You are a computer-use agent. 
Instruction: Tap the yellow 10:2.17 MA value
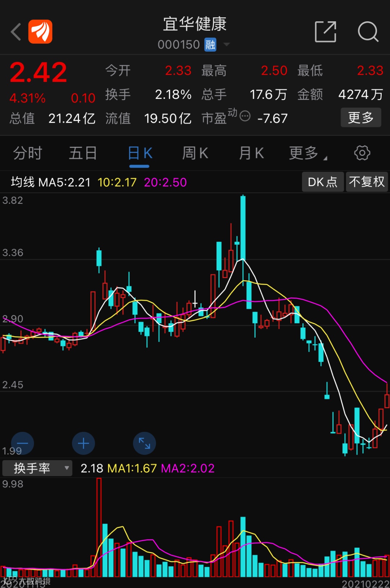117,182
